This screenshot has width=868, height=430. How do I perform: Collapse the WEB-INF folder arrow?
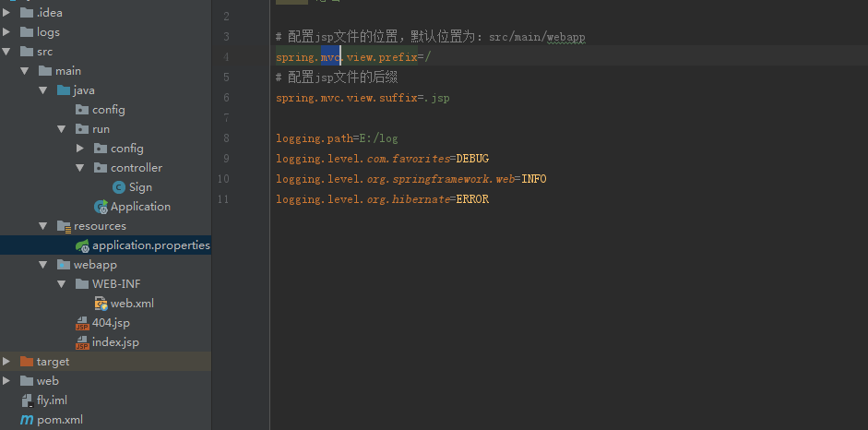(62, 284)
